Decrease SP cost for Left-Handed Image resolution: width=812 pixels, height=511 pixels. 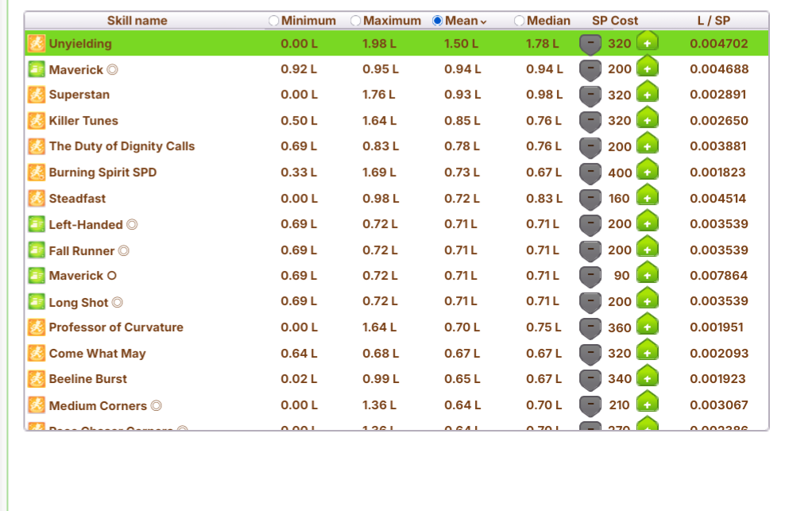pos(590,225)
